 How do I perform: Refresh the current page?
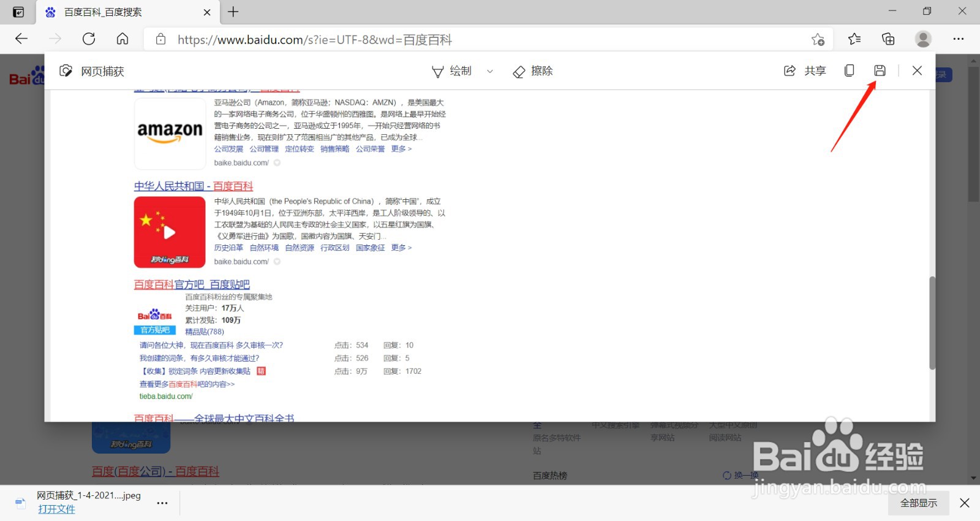(89, 39)
